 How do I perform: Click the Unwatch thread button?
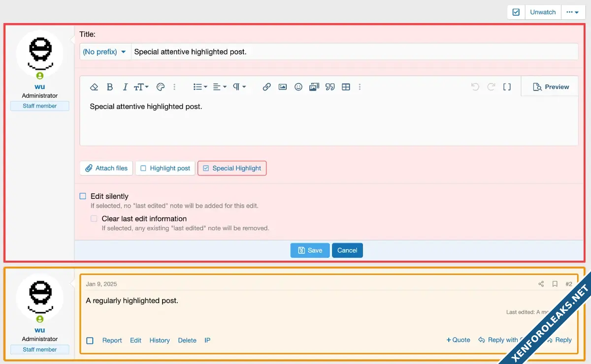pyautogui.click(x=543, y=12)
